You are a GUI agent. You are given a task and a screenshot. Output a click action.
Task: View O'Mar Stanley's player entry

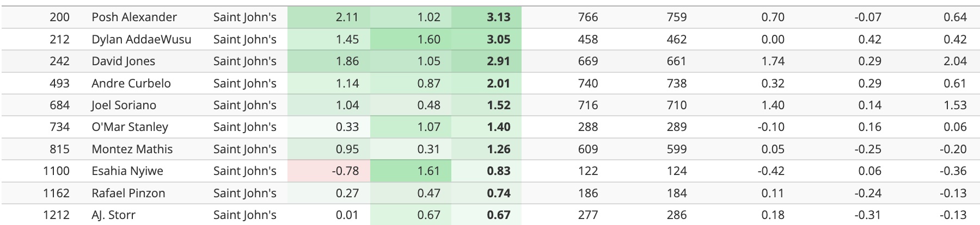click(x=130, y=127)
